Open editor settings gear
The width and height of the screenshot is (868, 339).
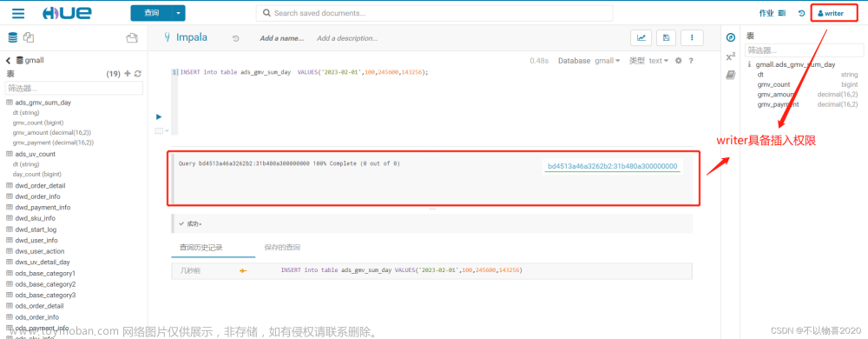pyautogui.click(x=678, y=60)
